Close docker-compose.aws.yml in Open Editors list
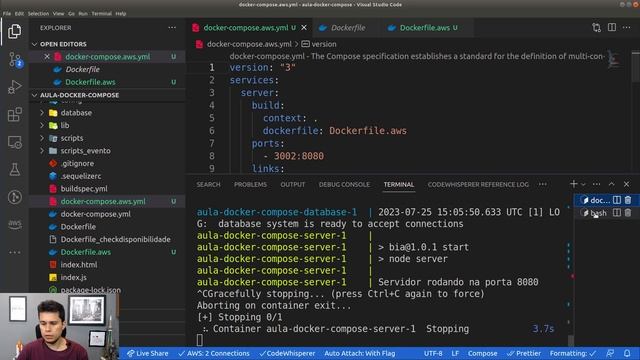Viewport: 640px width, 360px height. coord(47,57)
